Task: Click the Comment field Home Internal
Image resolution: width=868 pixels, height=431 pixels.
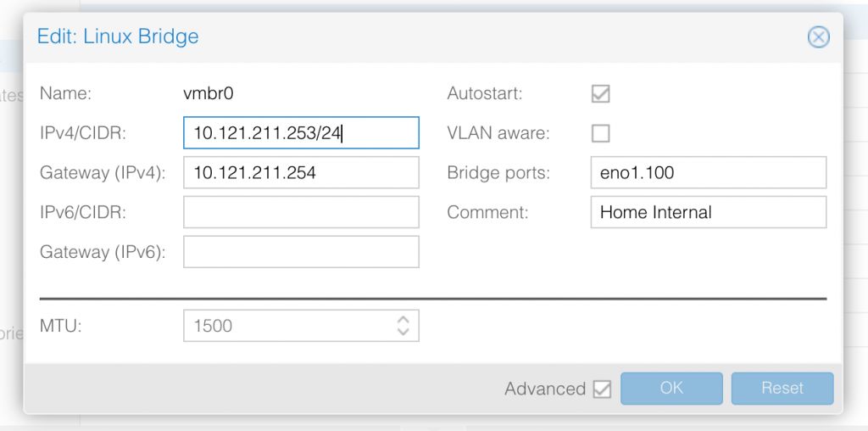Action: (x=708, y=212)
